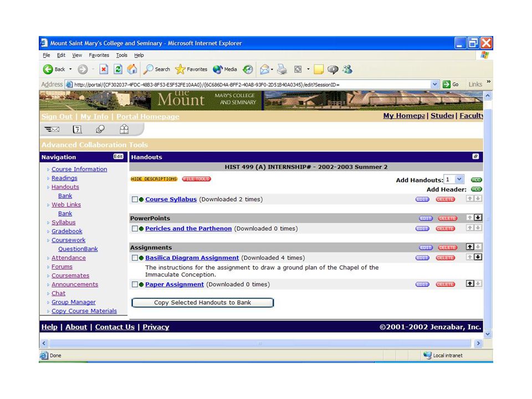The image size is (532, 399).
Task: Check the Pericles and the Parthenon checkbox
Action: click(x=135, y=229)
